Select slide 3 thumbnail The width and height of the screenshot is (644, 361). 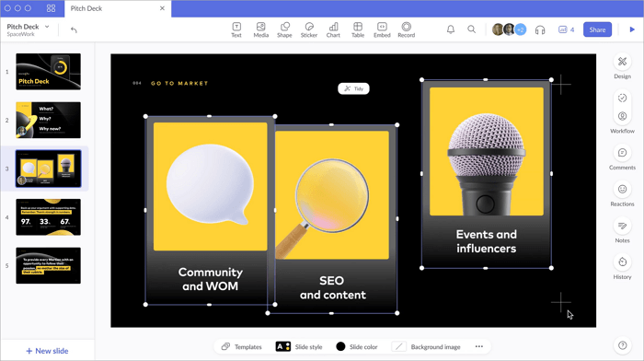point(49,169)
